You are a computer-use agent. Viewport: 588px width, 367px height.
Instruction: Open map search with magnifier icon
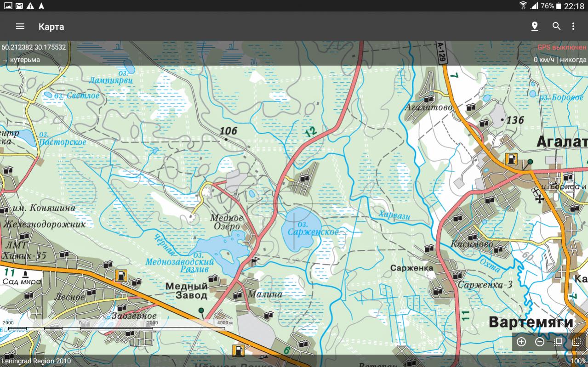(556, 26)
